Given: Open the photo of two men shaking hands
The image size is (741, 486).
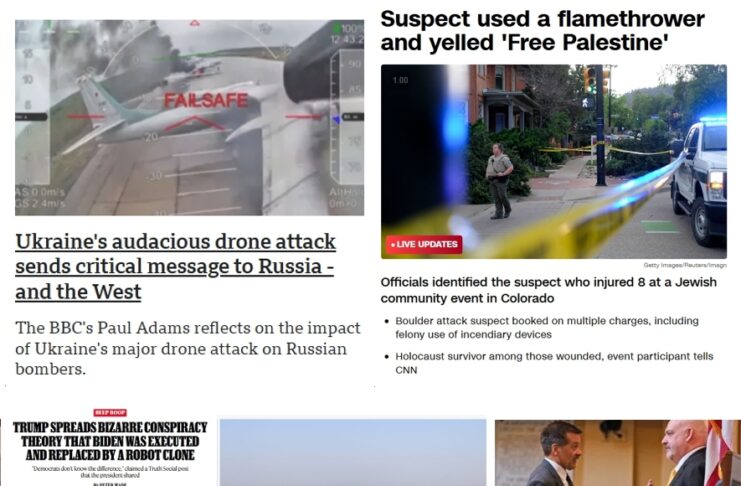Looking at the screenshot, I should tap(618, 452).
